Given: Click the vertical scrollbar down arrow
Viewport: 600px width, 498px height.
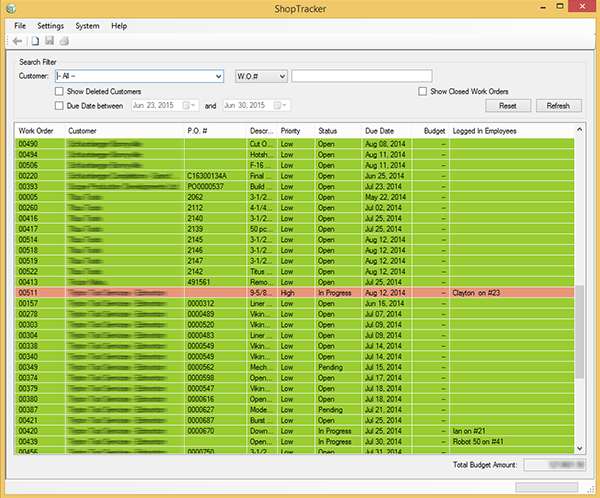Looking at the screenshot, I should (577, 447).
